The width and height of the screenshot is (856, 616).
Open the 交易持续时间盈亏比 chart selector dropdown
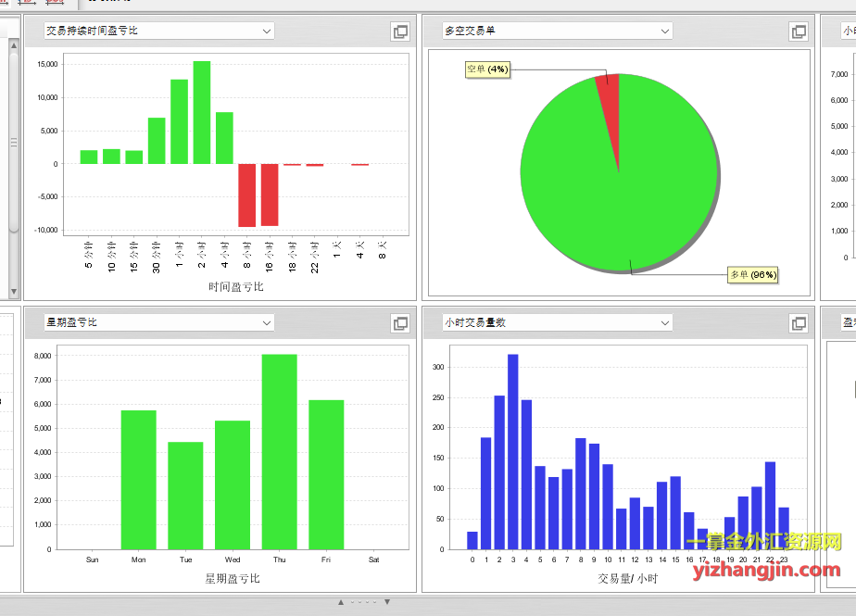pyautogui.click(x=158, y=31)
